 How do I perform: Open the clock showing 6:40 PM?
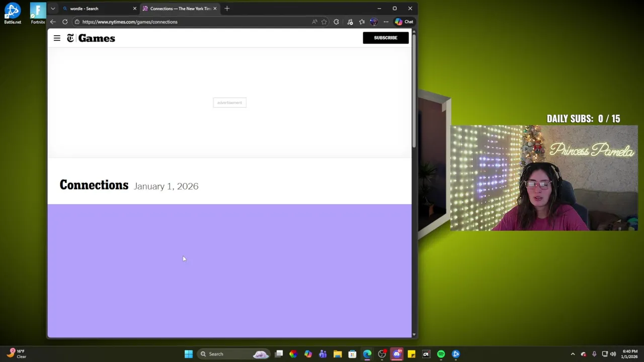pos(630,354)
